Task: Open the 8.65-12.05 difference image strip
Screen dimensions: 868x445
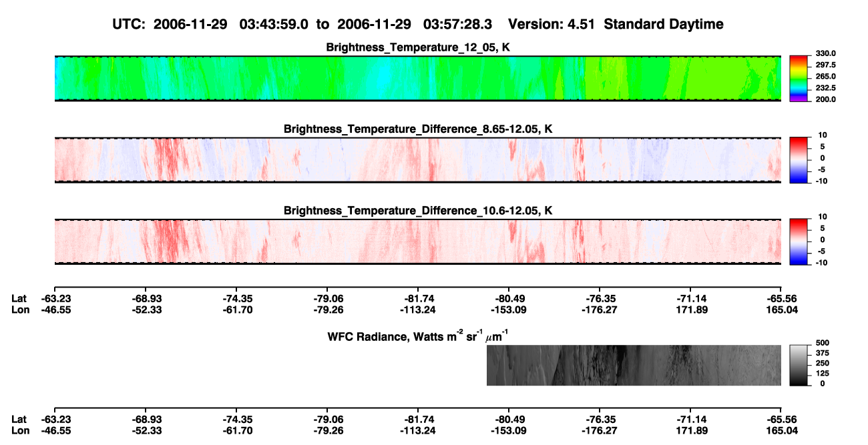Action: coord(417,160)
